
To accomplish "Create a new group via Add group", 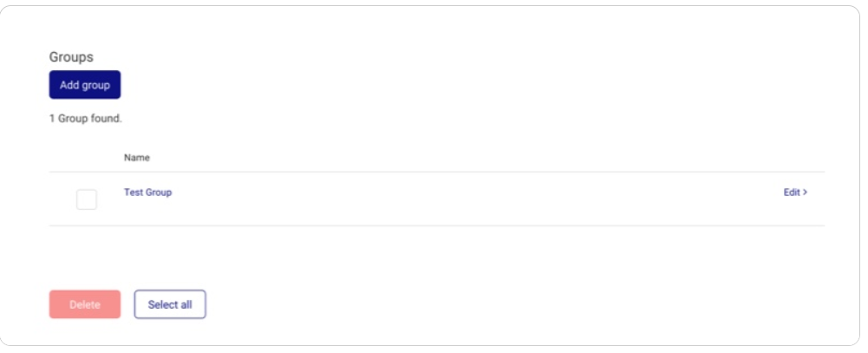I will (85, 85).
